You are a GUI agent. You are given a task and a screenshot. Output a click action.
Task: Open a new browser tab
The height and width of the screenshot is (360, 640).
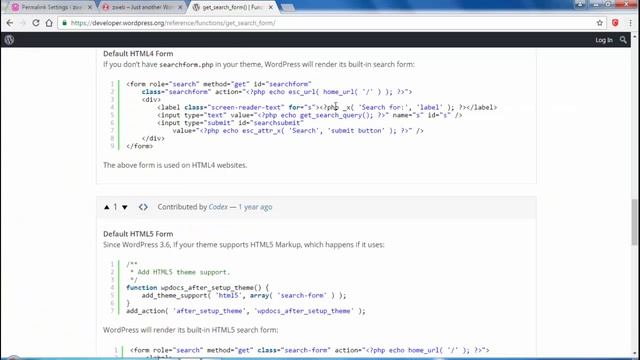pos(287,7)
